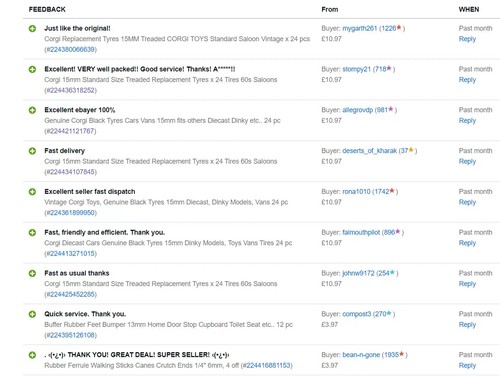The image size is (500, 376).
Task: Reply to stompy21's feedback
Action: point(467,80)
